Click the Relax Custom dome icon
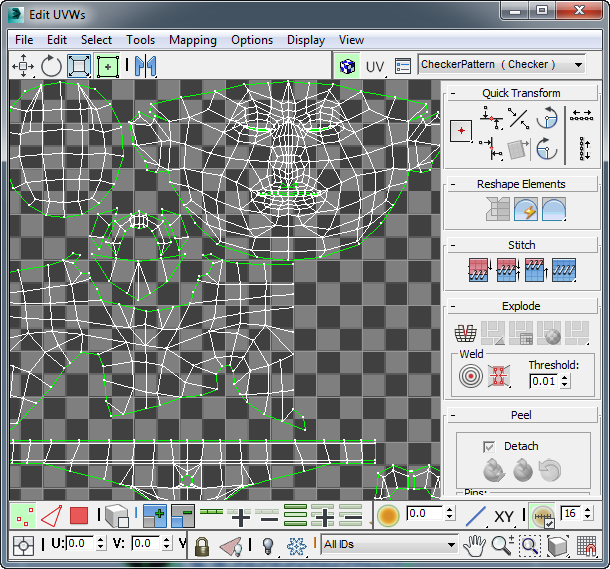The width and height of the screenshot is (610, 569). (x=554, y=209)
